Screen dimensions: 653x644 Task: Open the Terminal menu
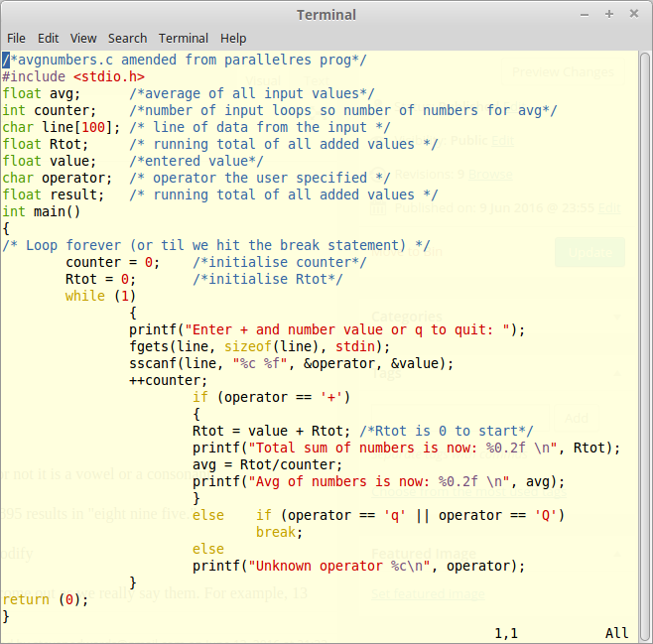click(184, 38)
